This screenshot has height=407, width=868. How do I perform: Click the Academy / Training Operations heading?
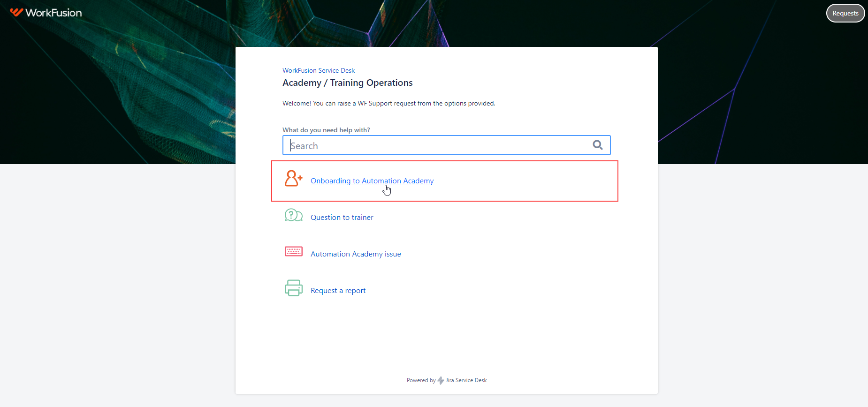pyautogui.click(x=348, y=83)
